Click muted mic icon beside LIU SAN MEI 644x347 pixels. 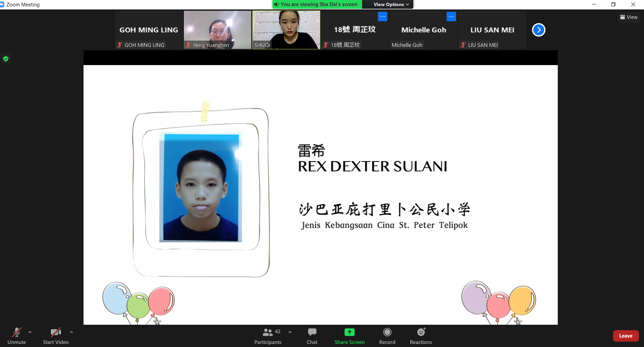(x=463, y=45)
